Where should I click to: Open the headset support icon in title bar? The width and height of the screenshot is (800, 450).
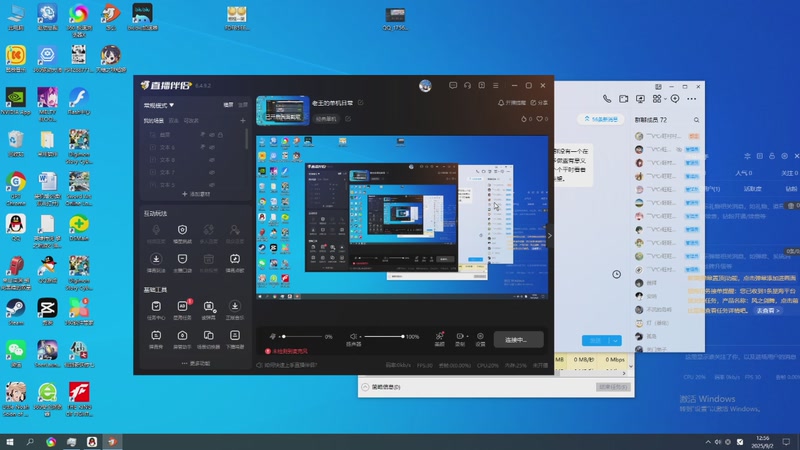467,86
